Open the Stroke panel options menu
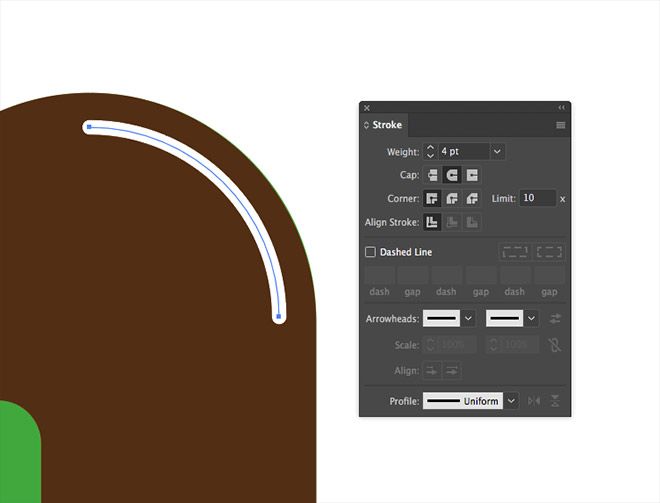This screenshot has width=660, height=503. (x=560, y=125)
